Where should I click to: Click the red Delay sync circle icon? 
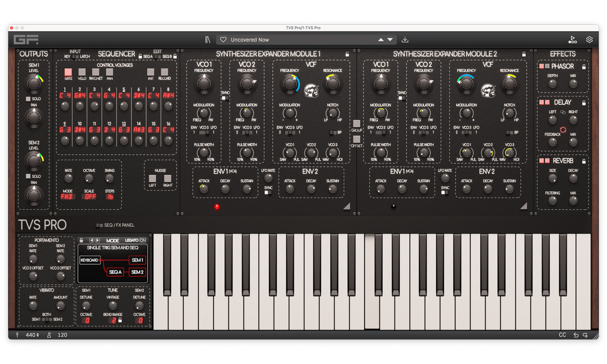[563, 130]
